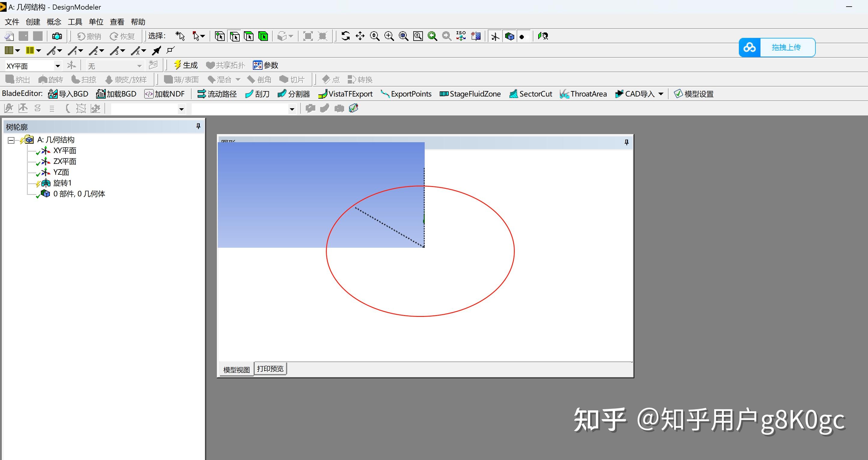
Task: Click the green previous view icon
Action: point(432,36)
